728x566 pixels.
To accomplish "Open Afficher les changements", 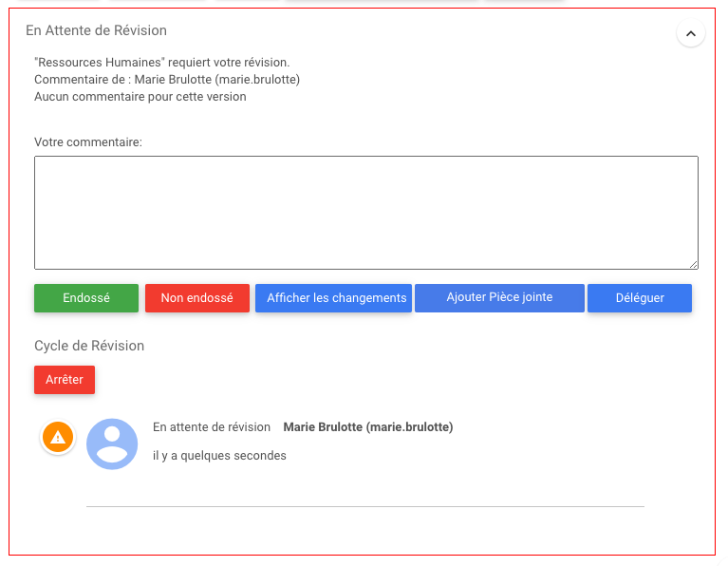I will point(333,298).
